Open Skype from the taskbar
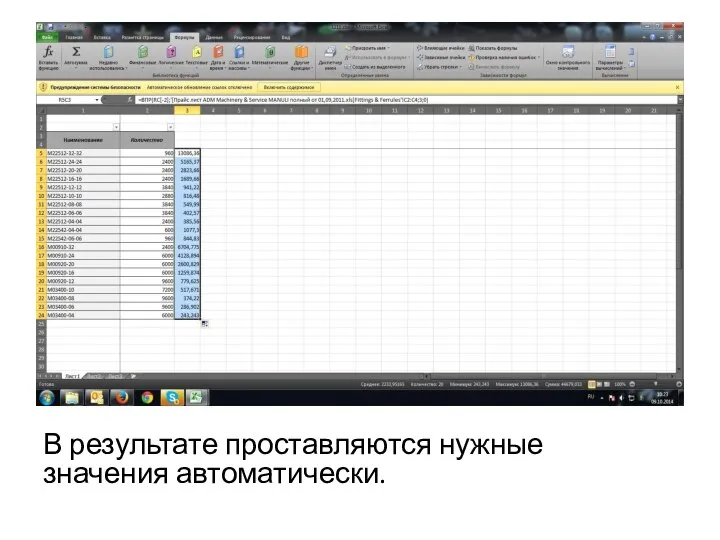The image size is (720, 540). click(172, 397)
